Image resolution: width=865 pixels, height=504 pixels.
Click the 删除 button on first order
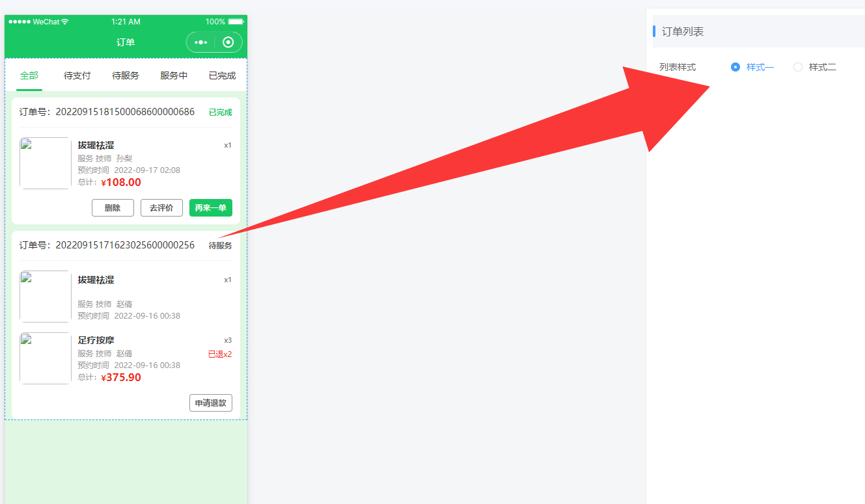pos(113,207)
